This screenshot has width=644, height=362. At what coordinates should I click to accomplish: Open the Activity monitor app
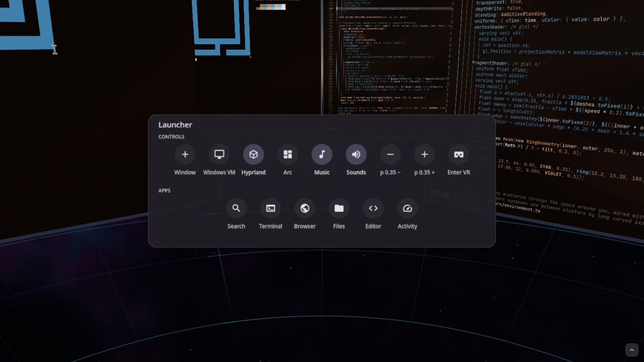coord(407,208)
